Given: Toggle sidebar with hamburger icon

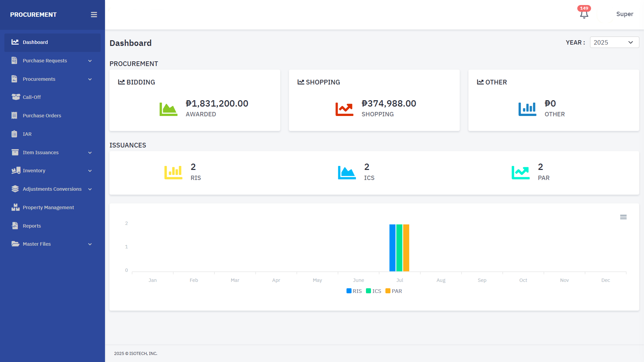Looking at the screenshot, I should [x=94, y=15].
